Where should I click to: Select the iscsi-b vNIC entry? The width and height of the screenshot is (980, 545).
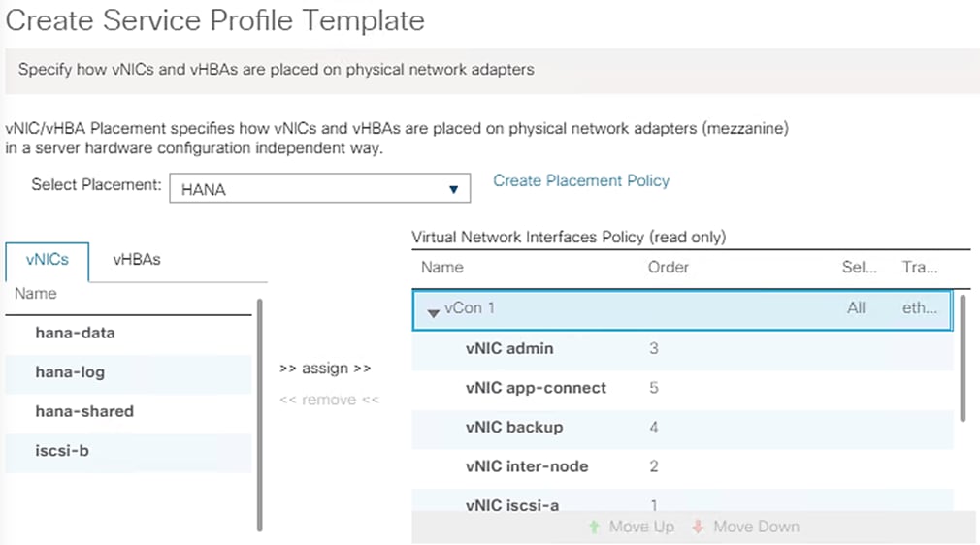click(62, 450)
